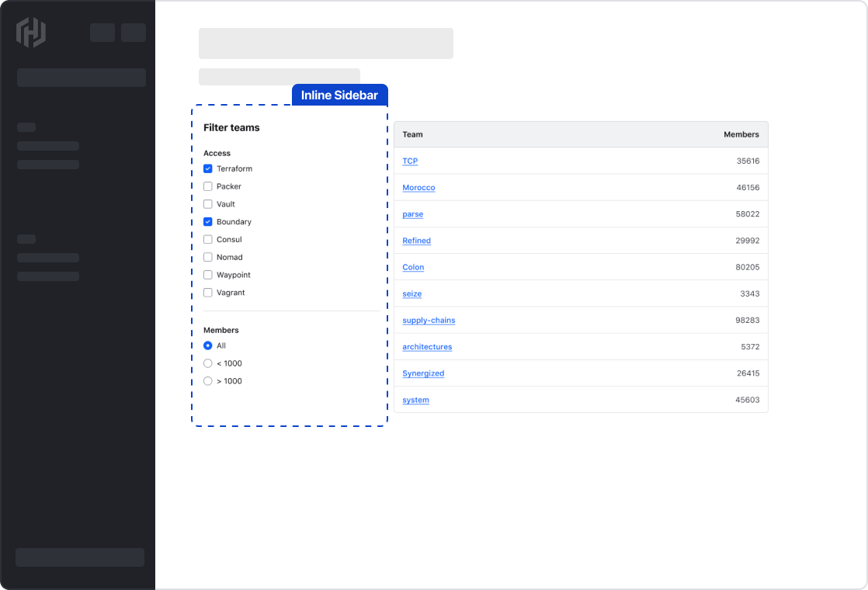Click the left dark icon button beside the logo
The height and width of the screenshot is (590, 868).
(x=102, y=33)
